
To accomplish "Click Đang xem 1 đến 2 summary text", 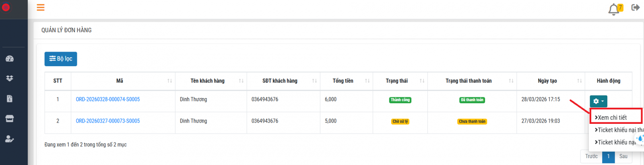I will (x=85, y=144).
